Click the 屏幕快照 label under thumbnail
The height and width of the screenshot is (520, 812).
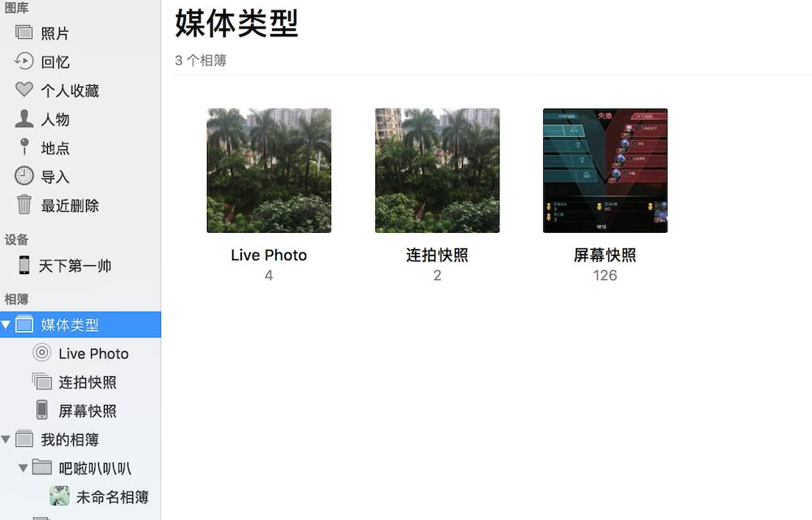click(605, 255)
